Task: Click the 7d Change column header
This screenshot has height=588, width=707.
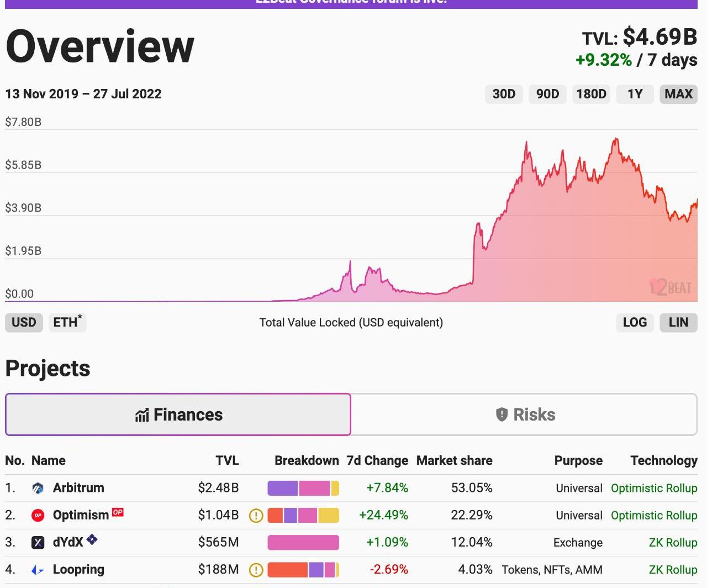Action: (x=377, y=461)
